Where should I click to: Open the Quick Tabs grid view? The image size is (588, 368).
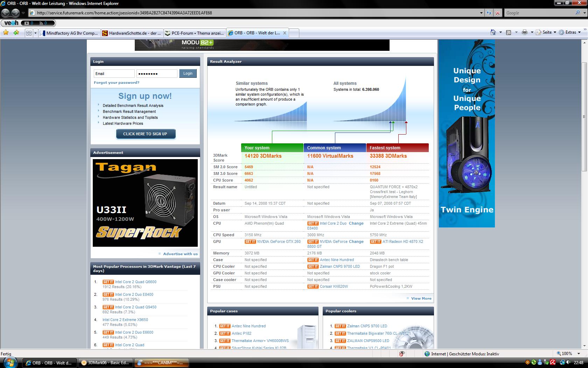tap(29, 33)
